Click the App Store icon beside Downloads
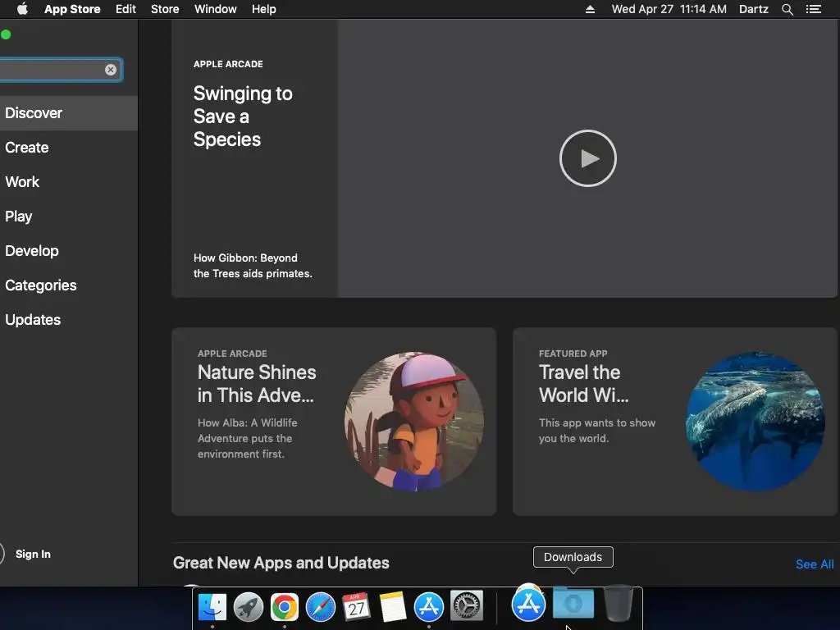The height and width of the screenshot is (630, 840). [x=529, y=604]
